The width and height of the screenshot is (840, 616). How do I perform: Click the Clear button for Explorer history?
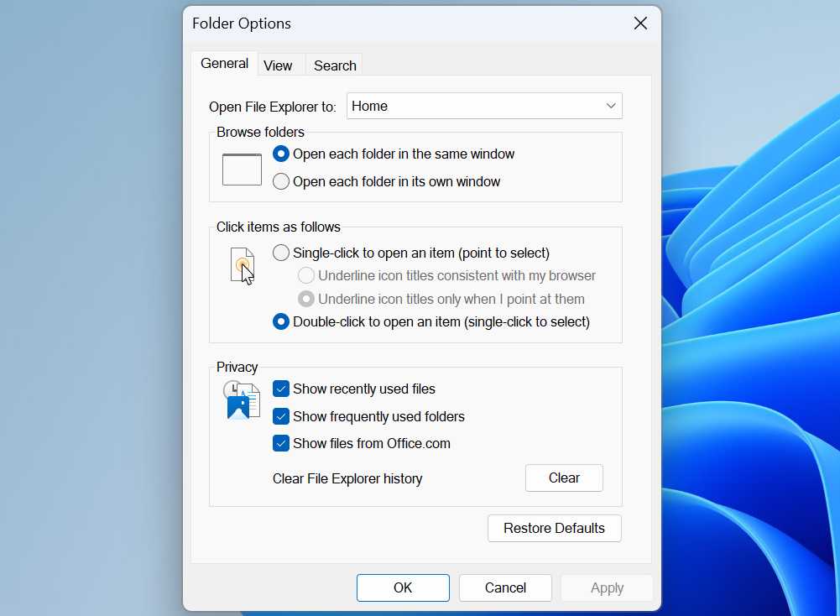click(563, 478)
